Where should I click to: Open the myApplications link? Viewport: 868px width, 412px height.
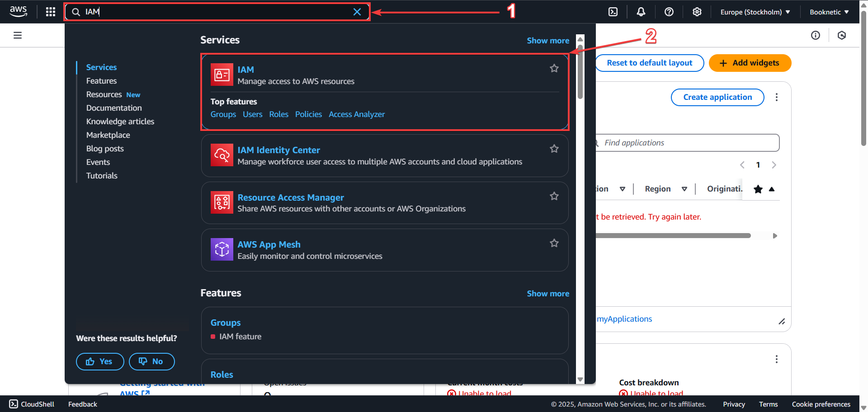[x=624, y=319]
